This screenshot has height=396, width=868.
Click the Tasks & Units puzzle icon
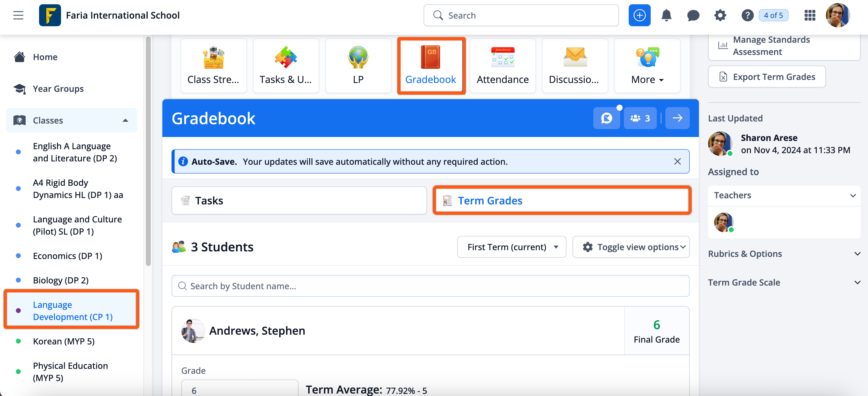tap(285, 57)
